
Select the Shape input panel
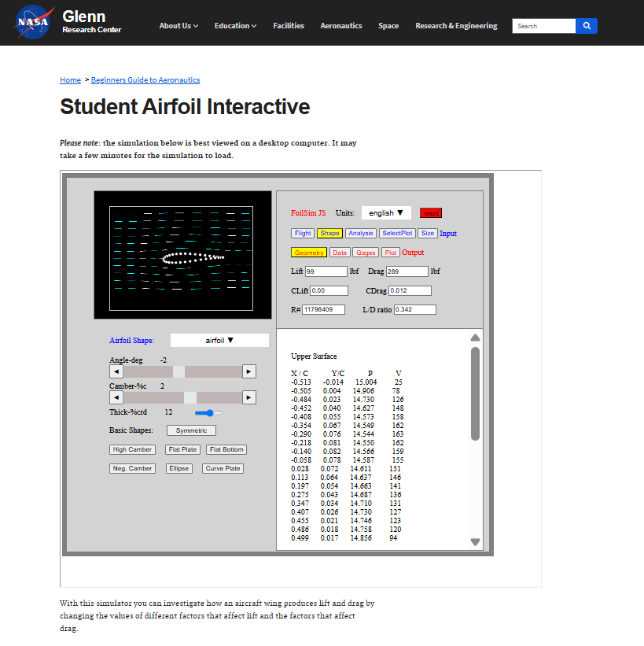tap(329, 234)
